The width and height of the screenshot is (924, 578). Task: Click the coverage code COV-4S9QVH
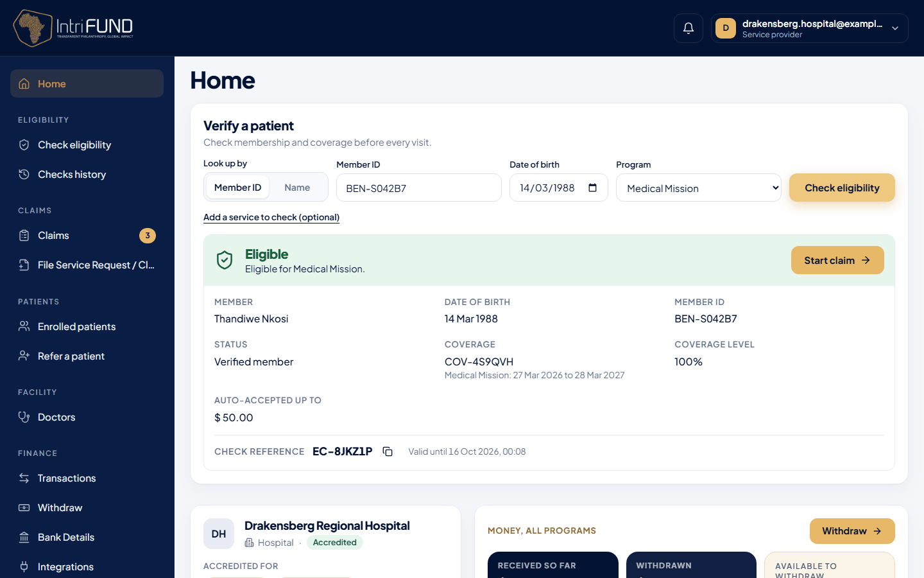479,362
